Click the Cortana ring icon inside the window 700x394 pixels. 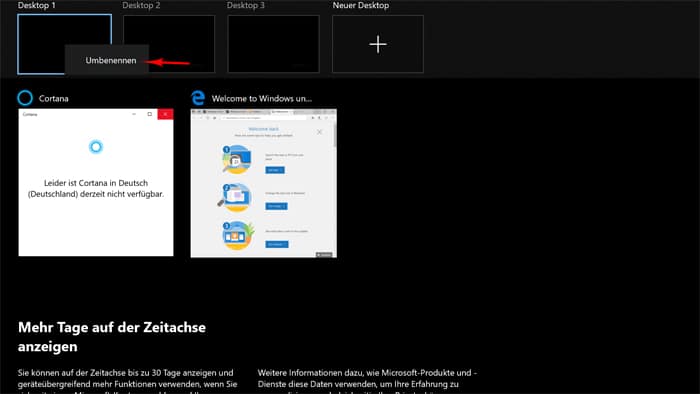96,146
